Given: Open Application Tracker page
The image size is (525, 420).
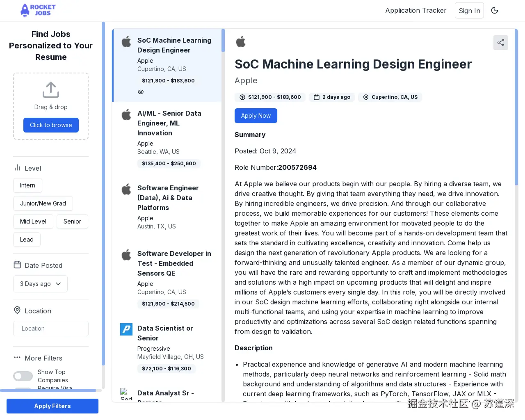Looking at the screenshot, I should [x=415, y=10].
